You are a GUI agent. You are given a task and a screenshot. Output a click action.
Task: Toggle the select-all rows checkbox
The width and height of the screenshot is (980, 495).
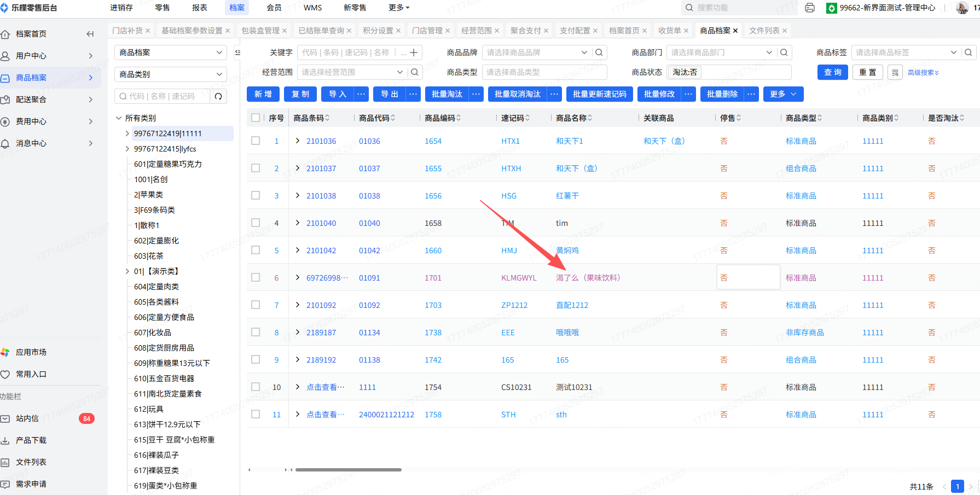click(x=256, y=118)
